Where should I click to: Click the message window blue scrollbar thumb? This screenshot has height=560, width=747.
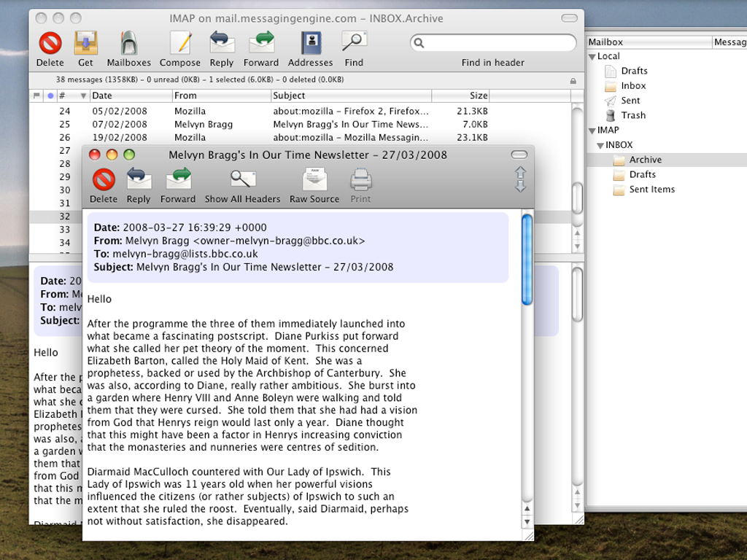[x=527, y=260]
